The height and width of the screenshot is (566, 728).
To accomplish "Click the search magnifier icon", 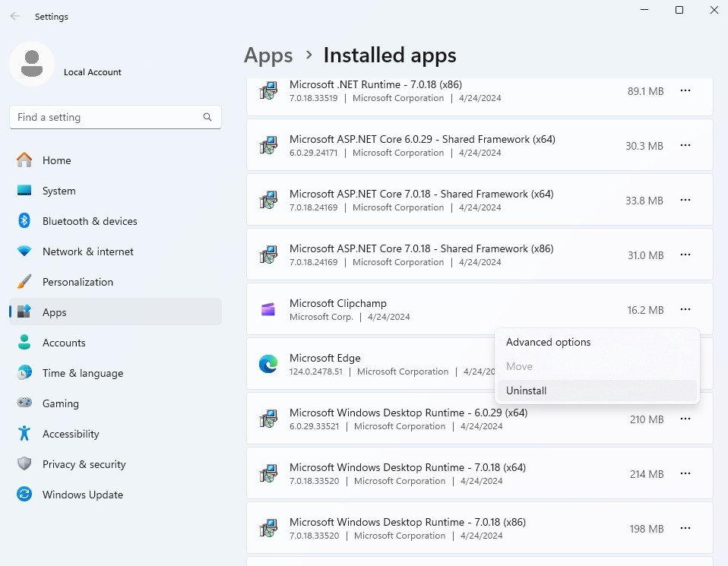I will (207, 117).
